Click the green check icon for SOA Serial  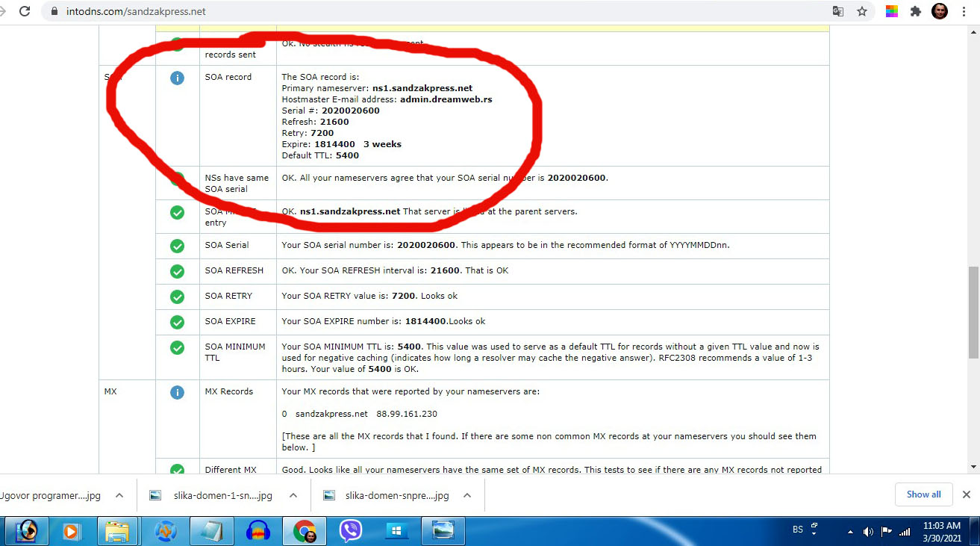click(177, 246)
